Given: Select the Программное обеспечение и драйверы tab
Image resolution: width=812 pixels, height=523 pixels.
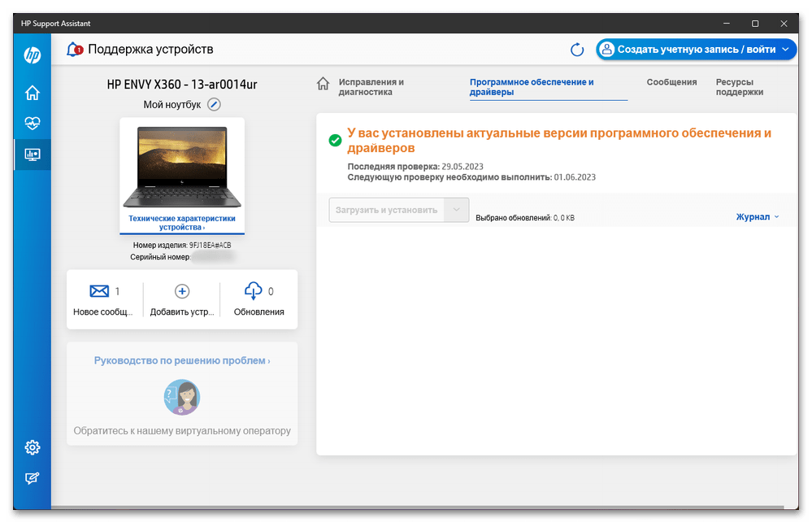Looking at the screenshot, I should [532, 87].
